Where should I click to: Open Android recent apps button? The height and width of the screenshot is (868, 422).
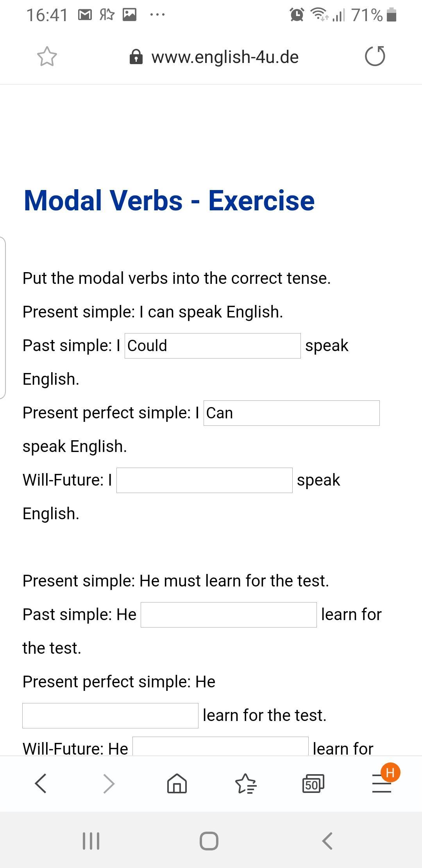pos(91,841)
